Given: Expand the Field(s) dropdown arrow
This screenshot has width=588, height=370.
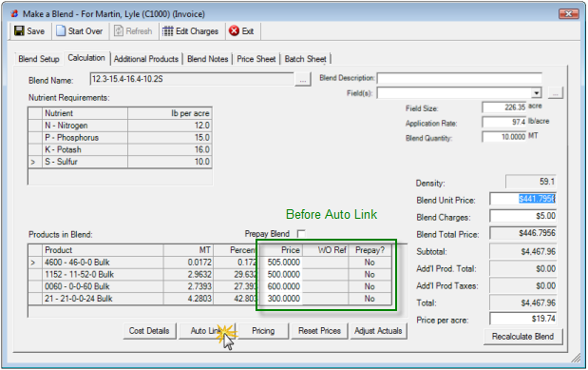Looking at the screenshot, I should pos(537,93).
